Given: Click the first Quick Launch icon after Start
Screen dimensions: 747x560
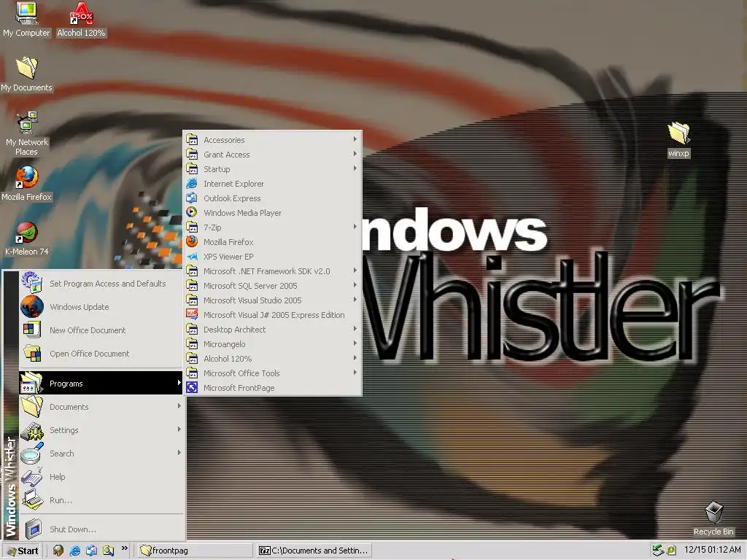Looking at the screenshot, I should [58, 551].
